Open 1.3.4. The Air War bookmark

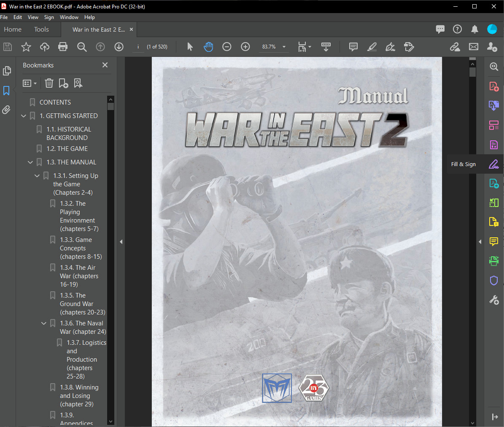(x=79, y=276)
